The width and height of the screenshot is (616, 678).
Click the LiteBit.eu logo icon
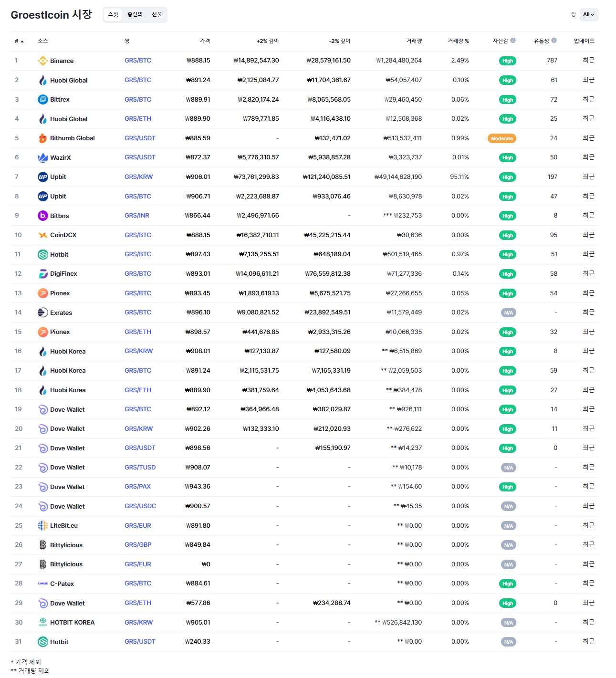tap(42, 526)
